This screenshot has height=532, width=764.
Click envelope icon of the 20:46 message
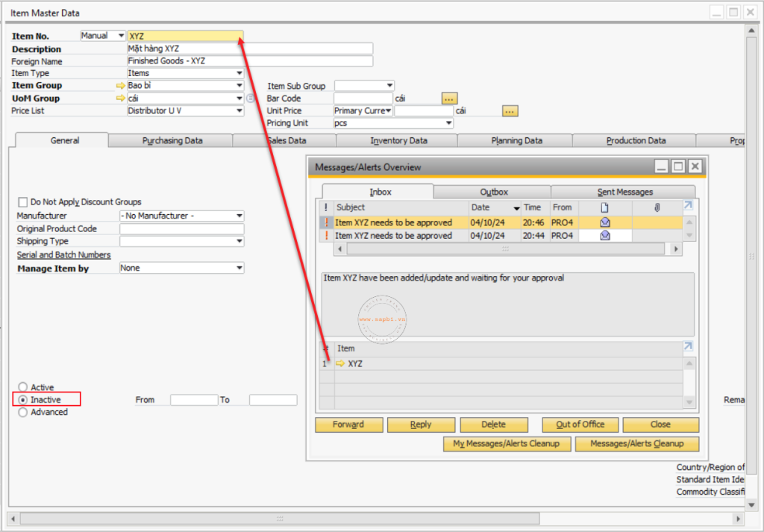click(604, 222)
